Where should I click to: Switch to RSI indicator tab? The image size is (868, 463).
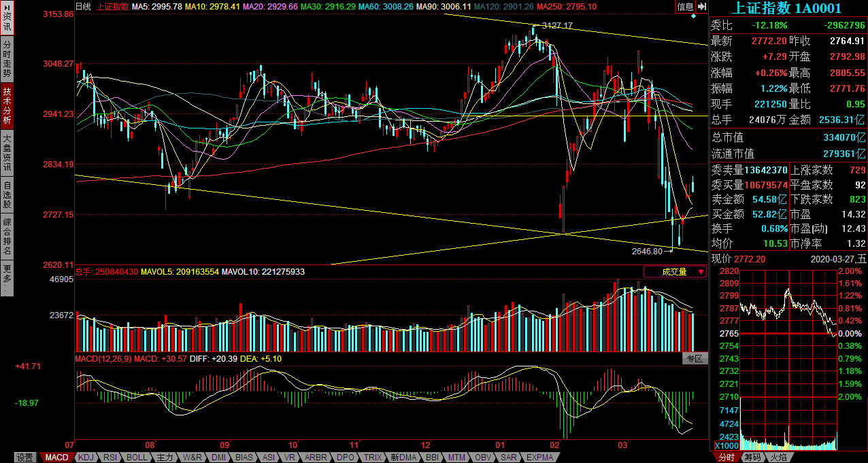[x=111, y=458]
